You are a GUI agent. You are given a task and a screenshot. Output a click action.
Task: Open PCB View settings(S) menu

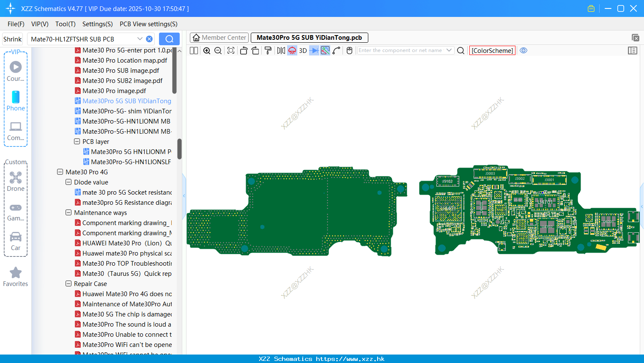[x=148, y=24]
